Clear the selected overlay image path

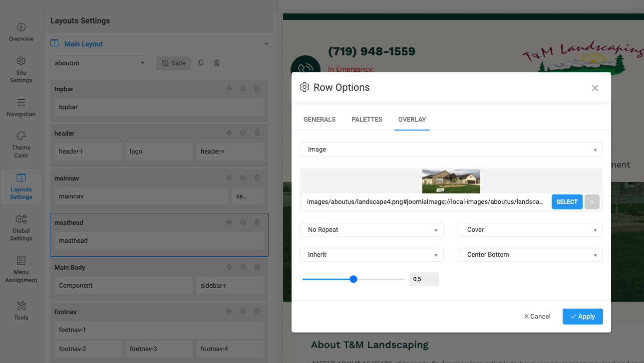pyautogui.click(x=592, y=202)
